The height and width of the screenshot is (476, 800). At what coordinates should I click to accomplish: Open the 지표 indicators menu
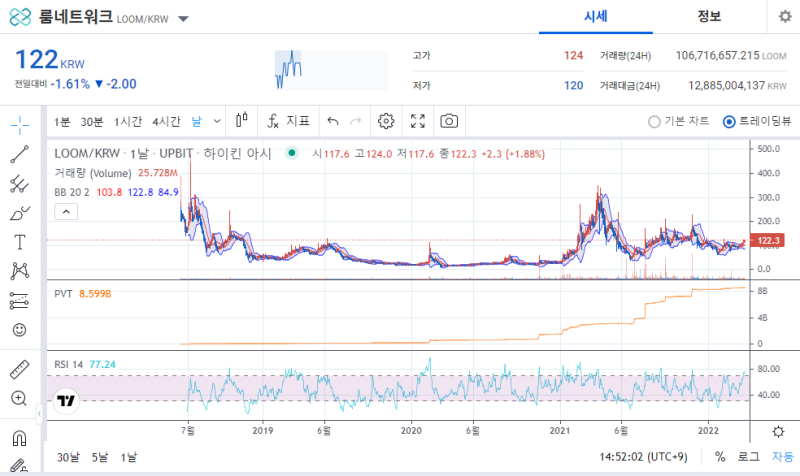(x=289, y=121)
